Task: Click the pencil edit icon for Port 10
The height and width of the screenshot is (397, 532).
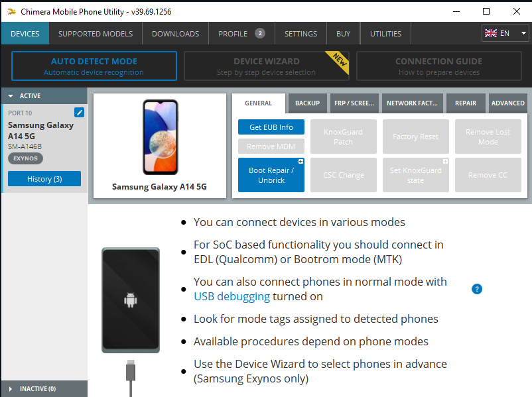Action: 79,113
